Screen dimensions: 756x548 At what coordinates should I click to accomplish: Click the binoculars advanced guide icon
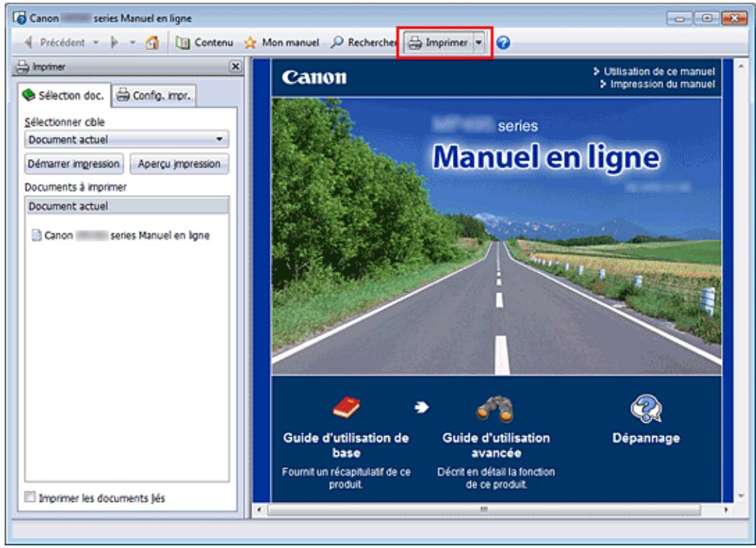495,410
